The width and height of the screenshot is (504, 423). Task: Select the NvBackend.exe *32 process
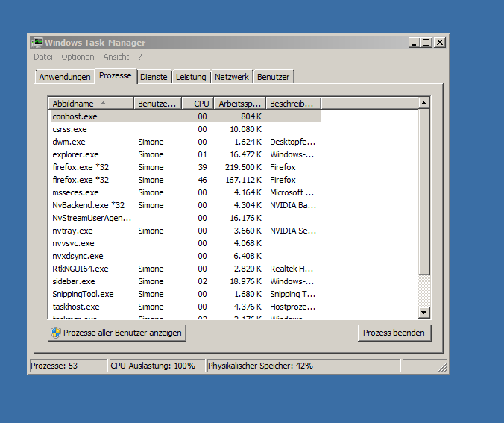[186, 205]
